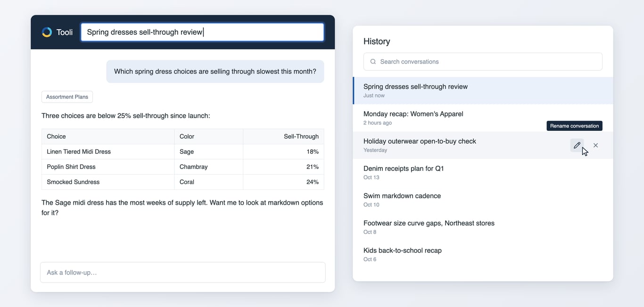Click the History panel heading
Viewport: 644px width, 307px height.
click(377, 41)
